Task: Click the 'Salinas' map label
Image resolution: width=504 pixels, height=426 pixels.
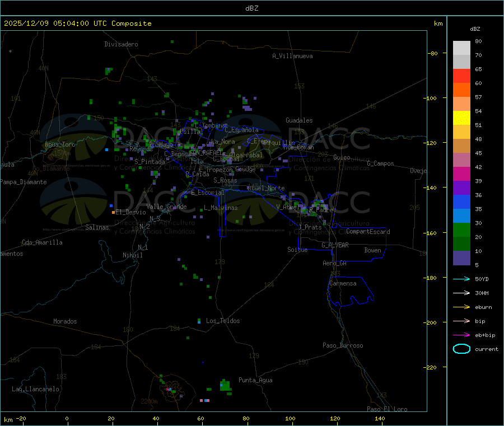Action: (x=97, y=227)
